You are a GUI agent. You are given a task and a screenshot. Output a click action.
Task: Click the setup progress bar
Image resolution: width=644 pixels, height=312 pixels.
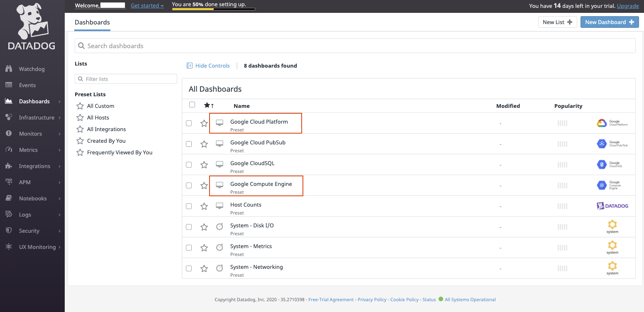tap(213, 9)
